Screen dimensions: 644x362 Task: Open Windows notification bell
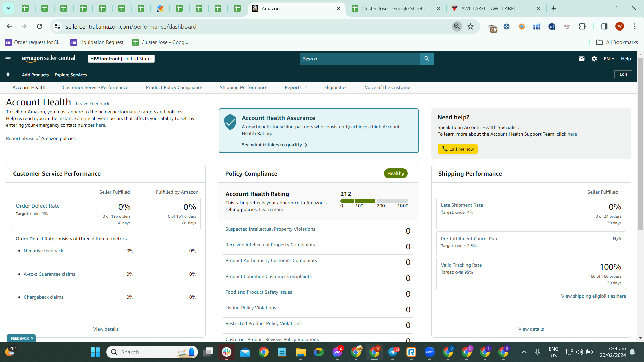(x=632, y=352)
